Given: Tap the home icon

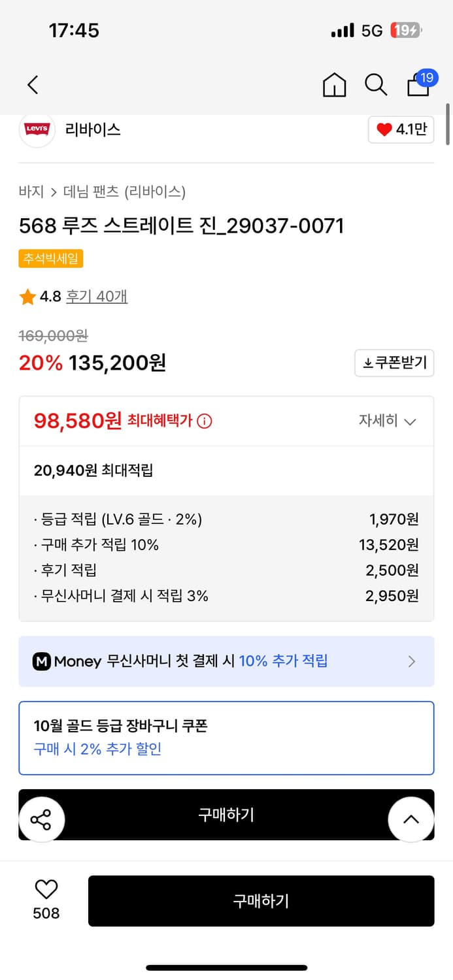Looking at the screenshot, I should tap(334, 85).
